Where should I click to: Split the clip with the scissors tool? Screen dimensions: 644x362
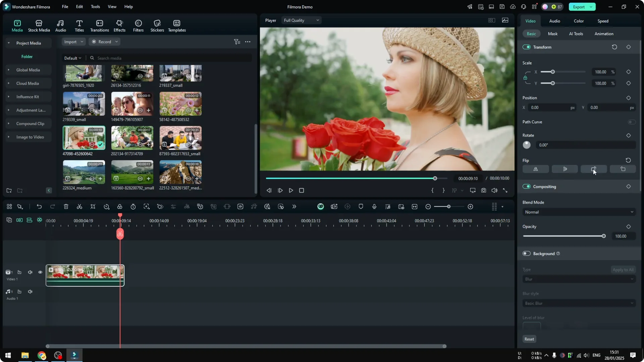pyautogui.click(x=79, y=206)
